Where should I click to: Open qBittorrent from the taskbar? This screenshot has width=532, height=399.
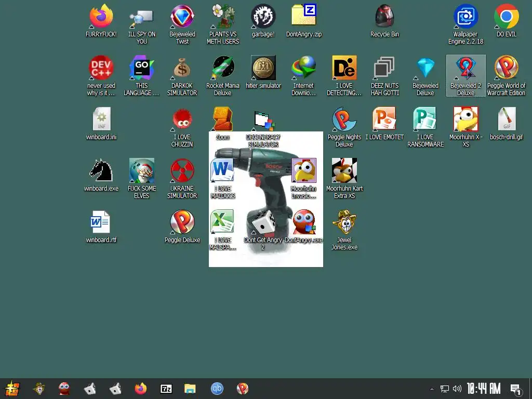tap(217, 389)
